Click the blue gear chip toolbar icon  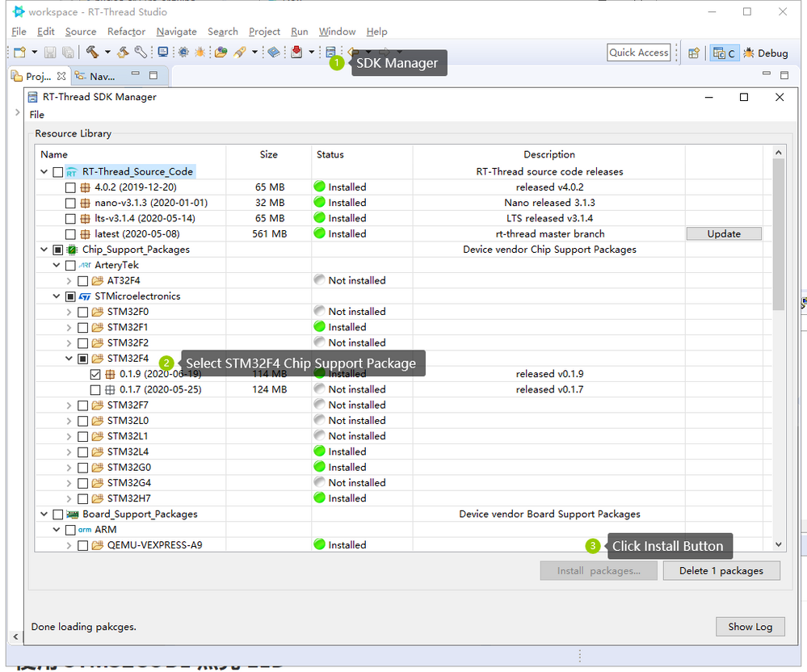coord(183,52)
